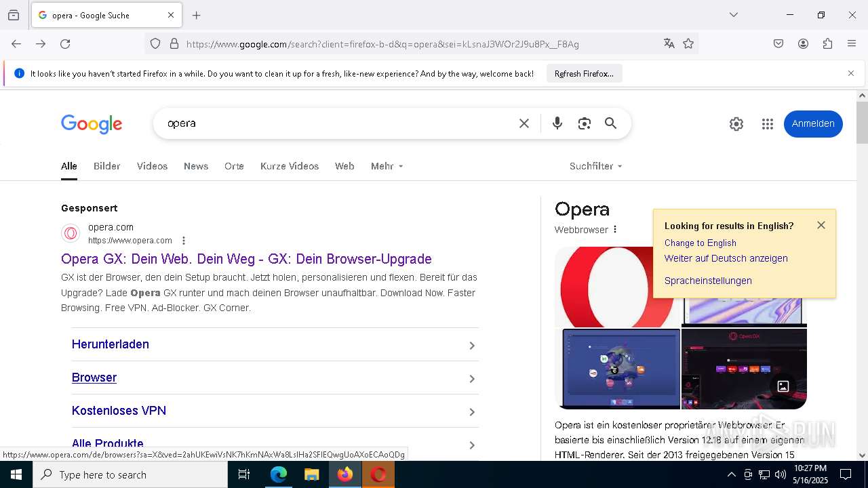Submit search with magnifier icon
The height and width of the screenshot is (488, 868).
[611, 123]
